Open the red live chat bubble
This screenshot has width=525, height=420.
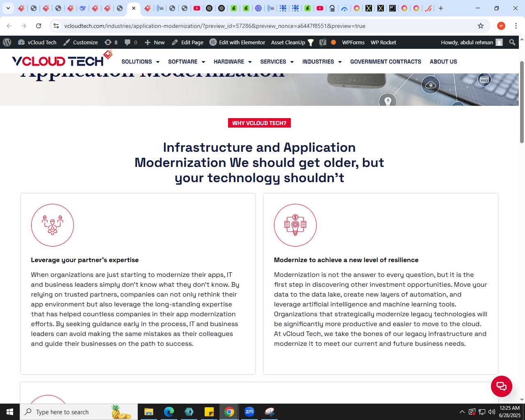point(502,386)
